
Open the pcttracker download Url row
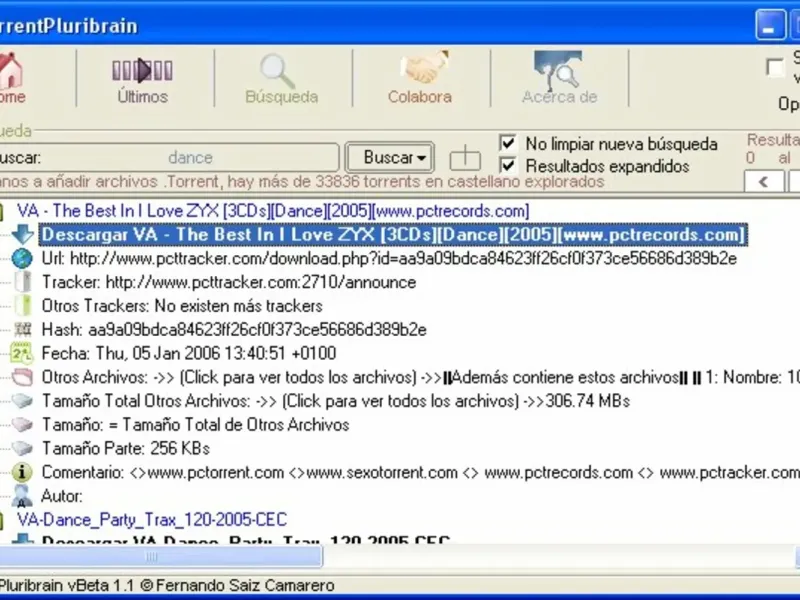389,259
